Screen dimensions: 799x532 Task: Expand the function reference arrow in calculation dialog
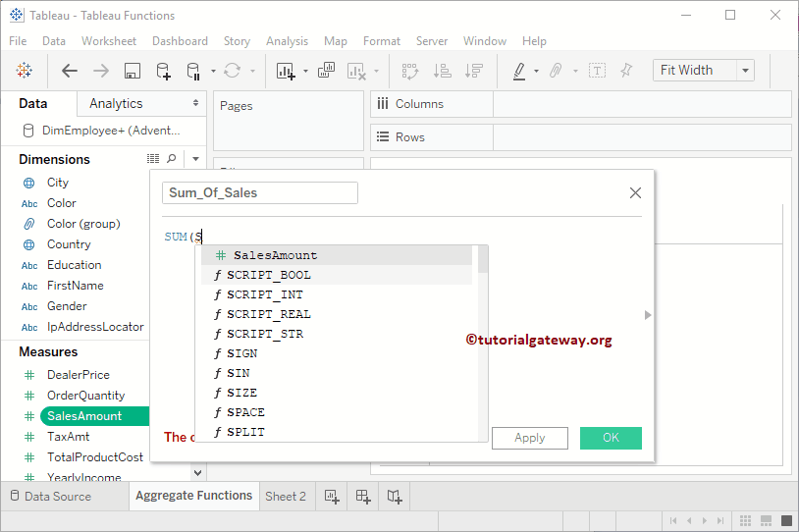pyautogui.click(x=648, y=315)
